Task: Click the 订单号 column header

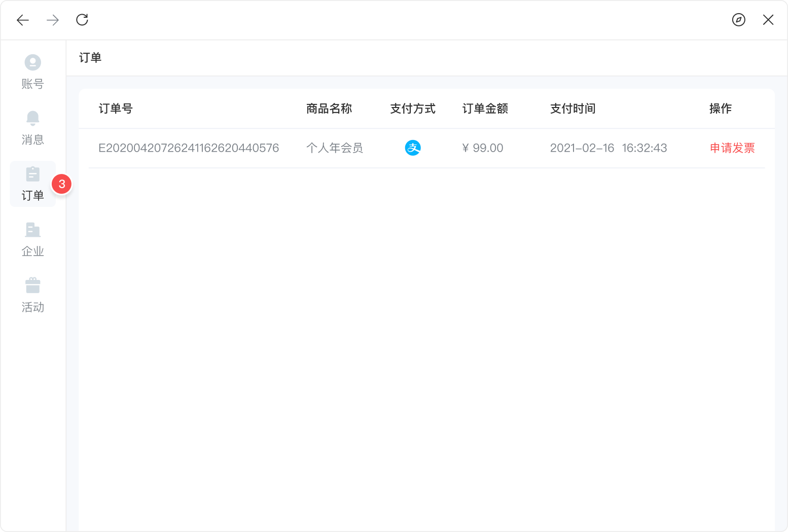Action: click(x=116, y=109)
